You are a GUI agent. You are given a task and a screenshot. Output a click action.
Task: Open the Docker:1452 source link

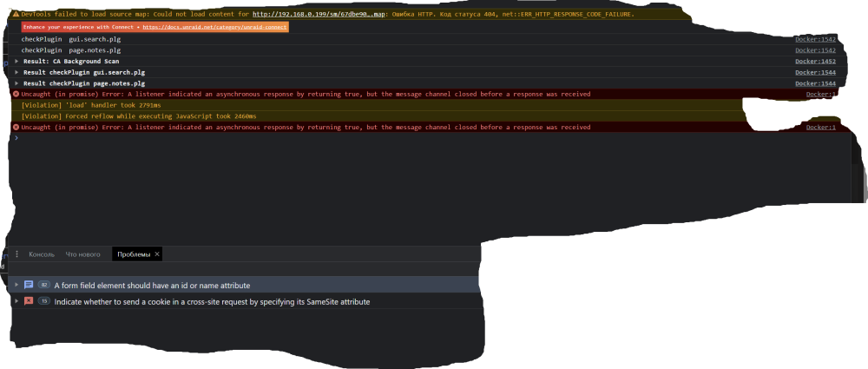815,62
